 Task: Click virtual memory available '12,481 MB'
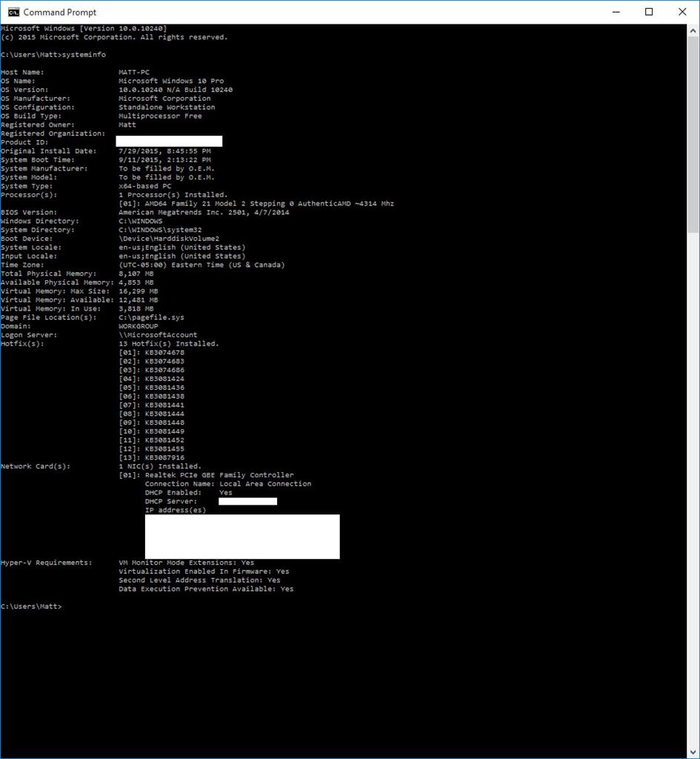click(x=139, y=299)
